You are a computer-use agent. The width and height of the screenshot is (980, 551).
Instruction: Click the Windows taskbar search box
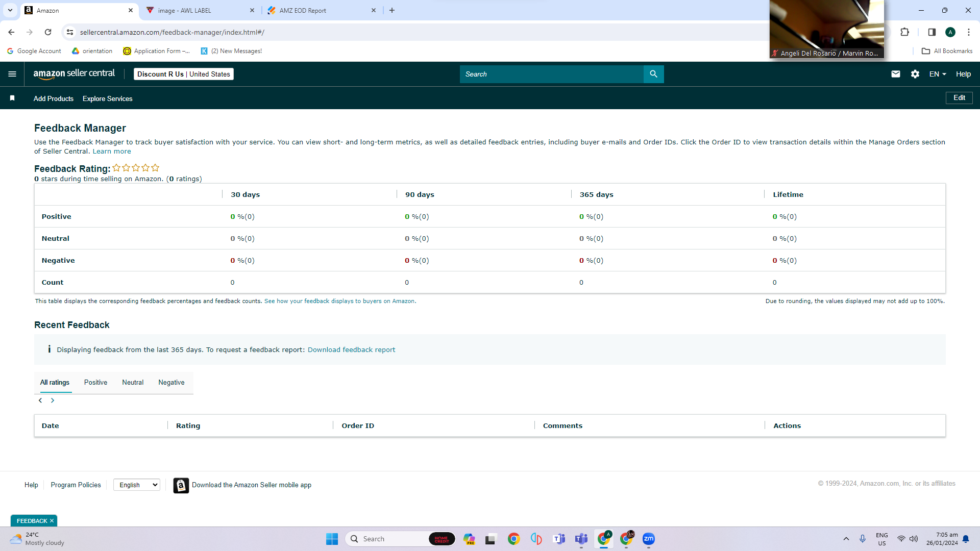[400, 539]
